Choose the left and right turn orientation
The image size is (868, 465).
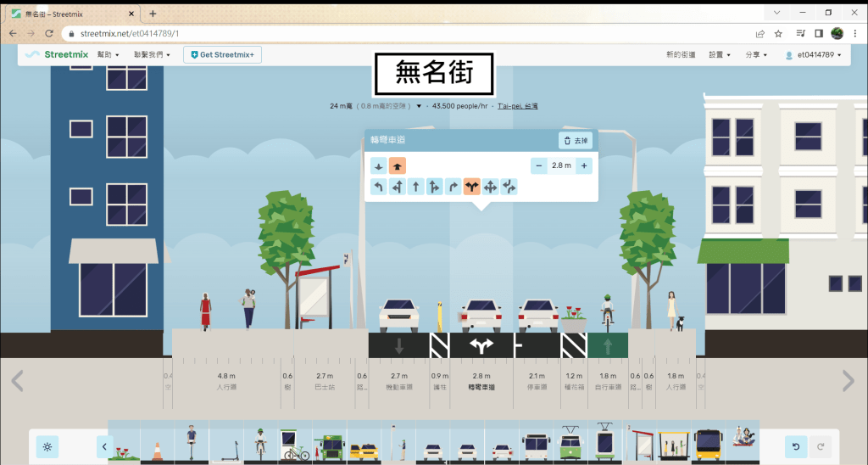tap(471, 187)
